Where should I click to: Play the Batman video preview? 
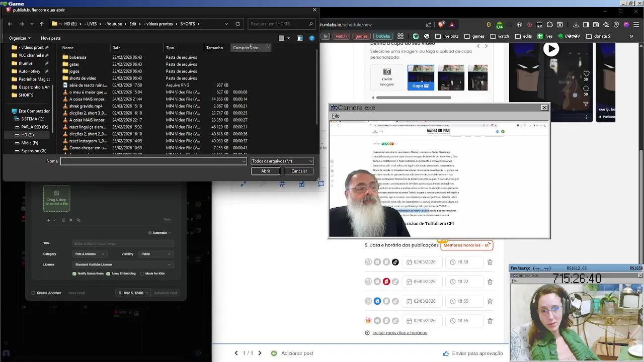pos(551,49)
